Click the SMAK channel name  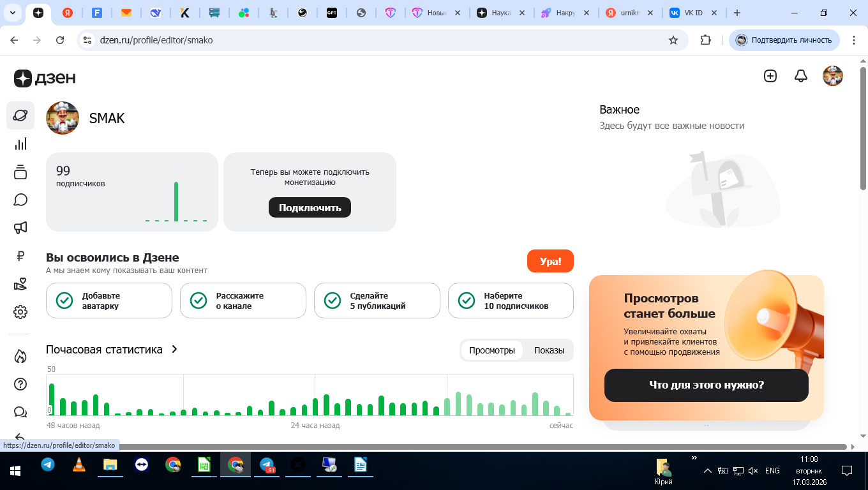107,119
